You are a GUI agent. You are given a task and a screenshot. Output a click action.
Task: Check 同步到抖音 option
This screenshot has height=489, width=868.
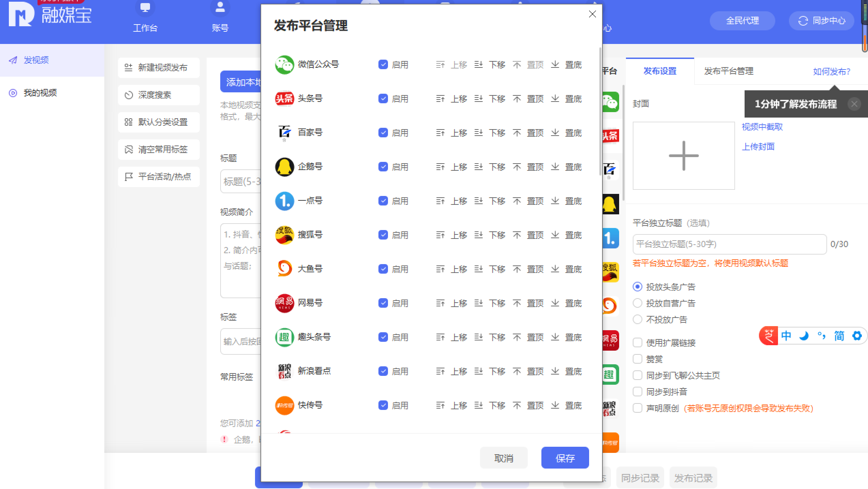637,392
